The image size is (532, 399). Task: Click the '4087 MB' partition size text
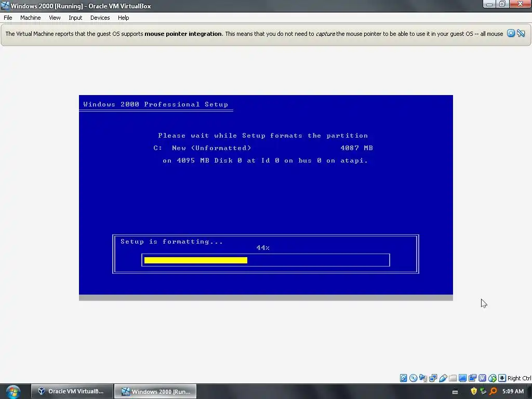pos(356,148)
